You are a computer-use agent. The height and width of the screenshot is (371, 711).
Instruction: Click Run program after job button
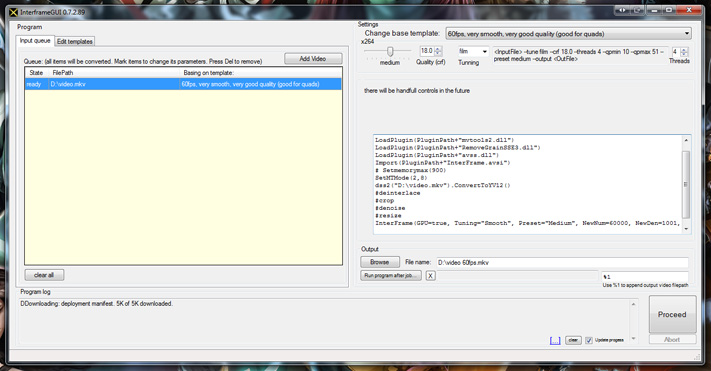tap(391, 275)
